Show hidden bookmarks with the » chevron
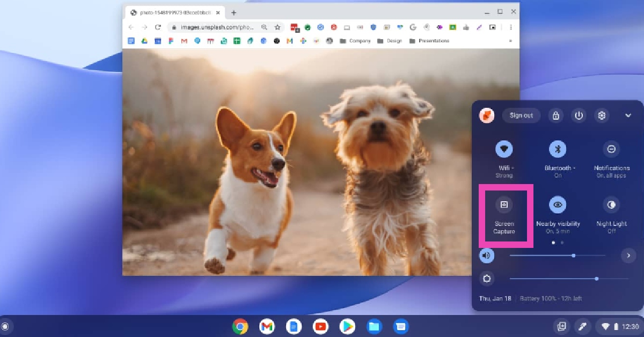644x337 pixels. click(x=510, y=41)
